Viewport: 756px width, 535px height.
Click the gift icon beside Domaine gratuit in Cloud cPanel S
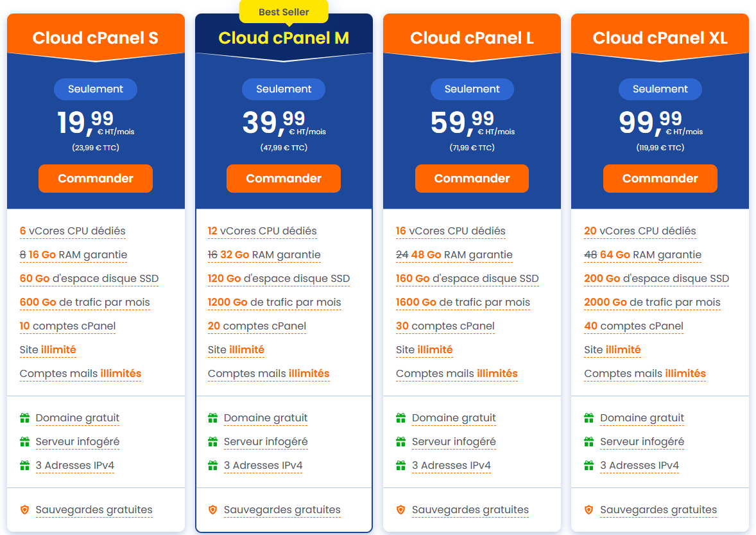[25, 417]
